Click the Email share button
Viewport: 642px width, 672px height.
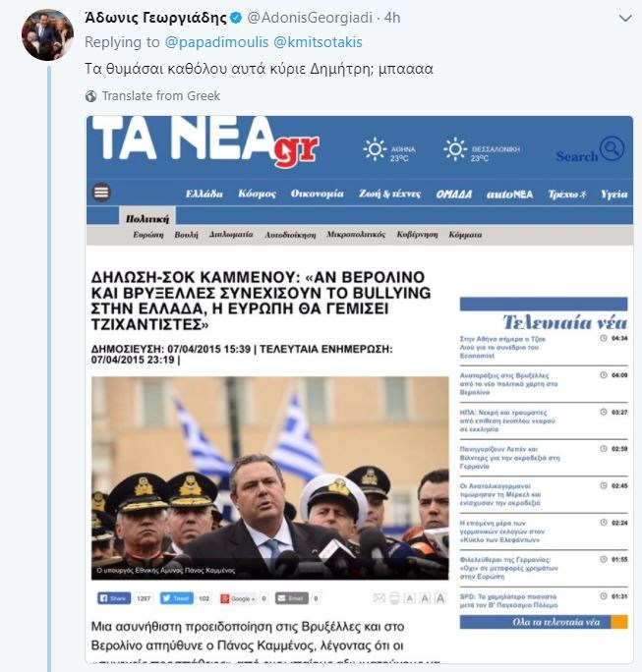pyautogui.click(x=292, y=598)
